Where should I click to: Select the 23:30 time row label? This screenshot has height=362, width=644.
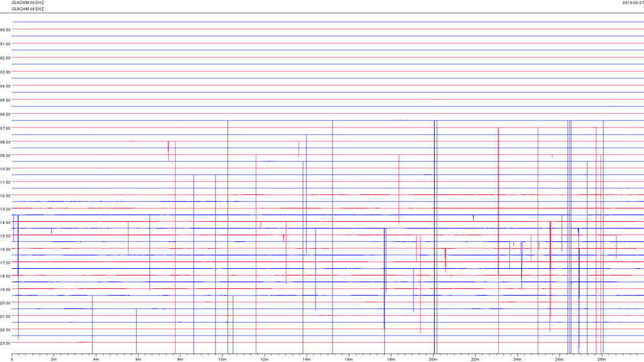5,343
